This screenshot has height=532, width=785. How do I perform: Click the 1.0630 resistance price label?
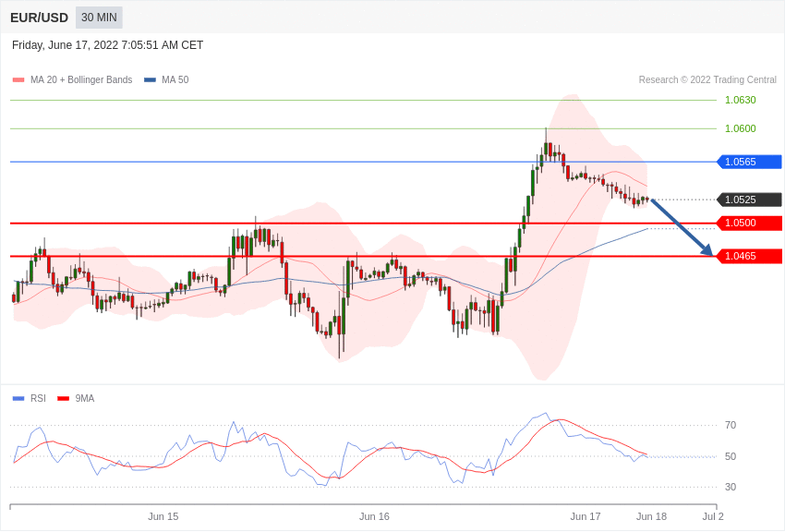click(741, 100)
